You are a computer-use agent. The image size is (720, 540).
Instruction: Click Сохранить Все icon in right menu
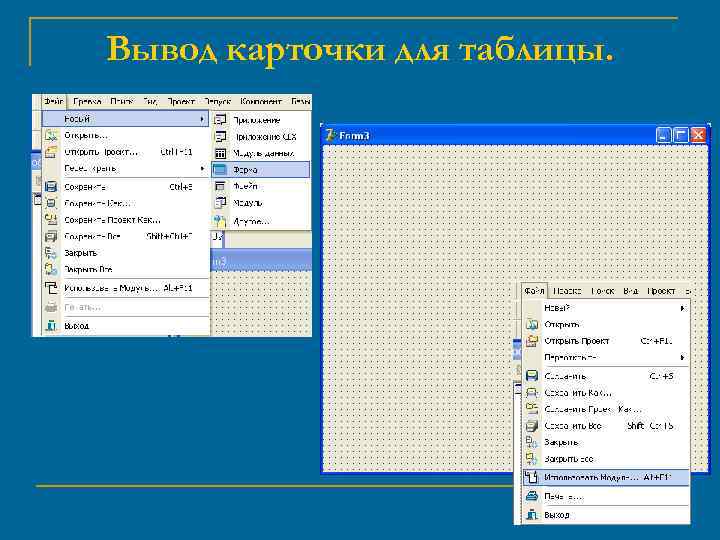pyautogui.click(x=532, y=426)
